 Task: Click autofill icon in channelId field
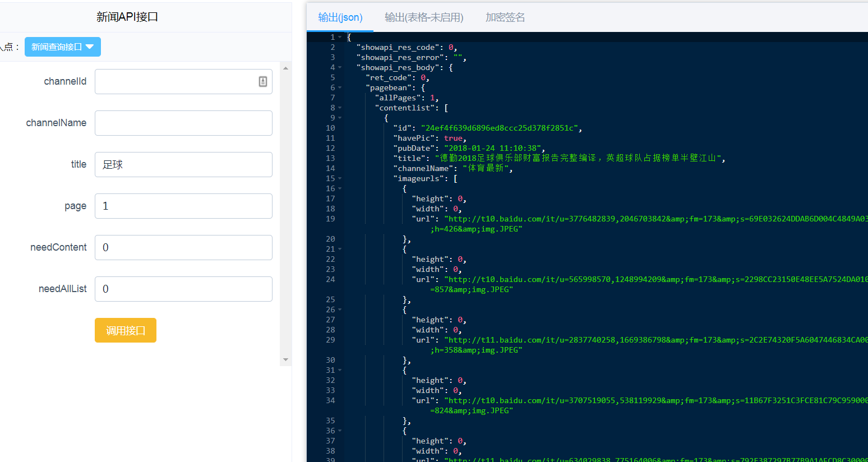pyautogui.click(x=263, y=82)
